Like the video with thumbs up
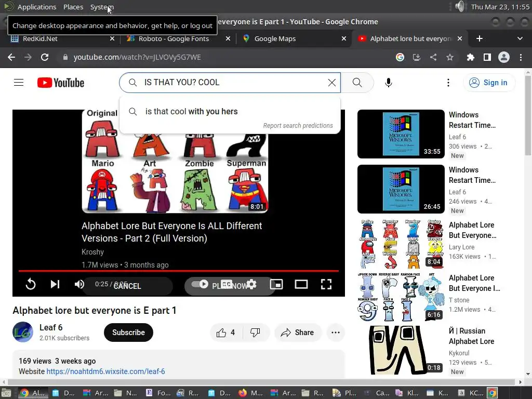 click(x=226, y=332)
